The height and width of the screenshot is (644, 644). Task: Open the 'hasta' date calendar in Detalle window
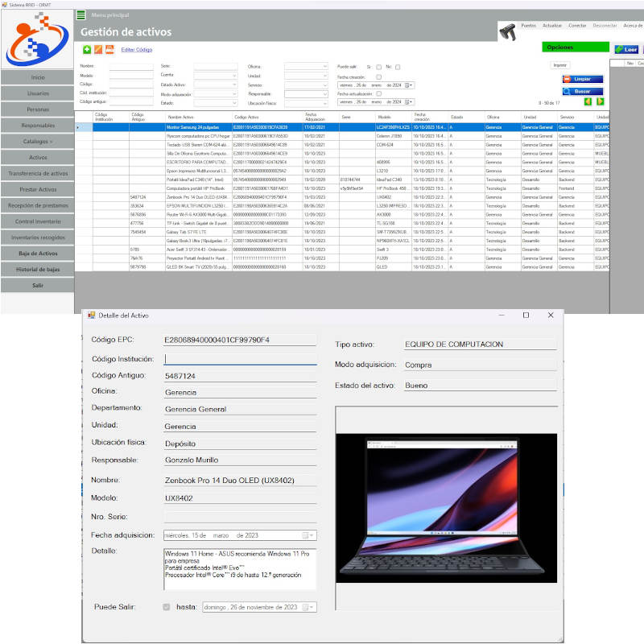308,607
